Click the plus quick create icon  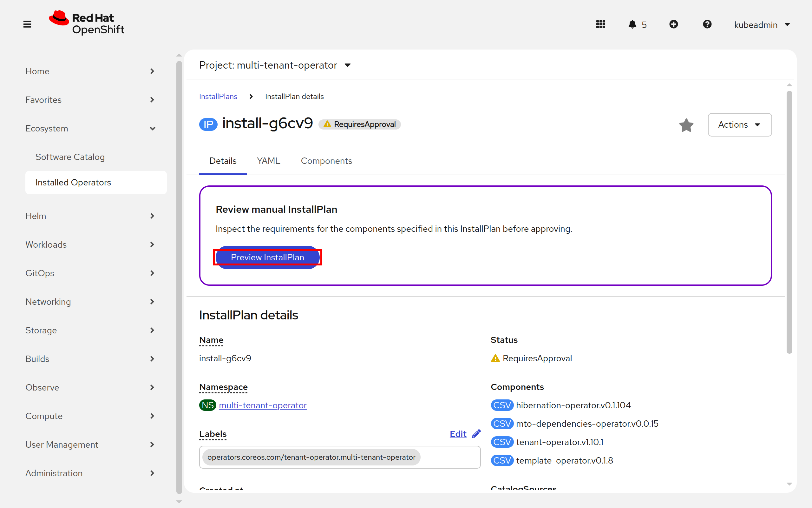pyautogui.click(x=673, y=24)
